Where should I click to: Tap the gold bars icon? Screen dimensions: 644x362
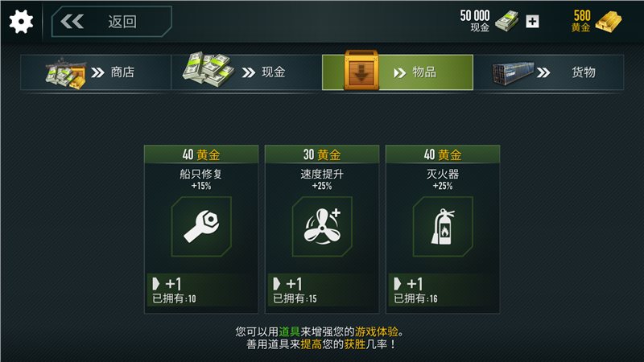coord(609,22)
